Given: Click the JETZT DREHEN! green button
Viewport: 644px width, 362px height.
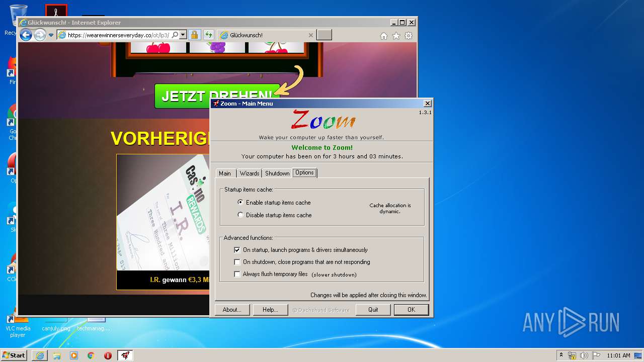Looking at the screenshot, I should pos(217,96).
